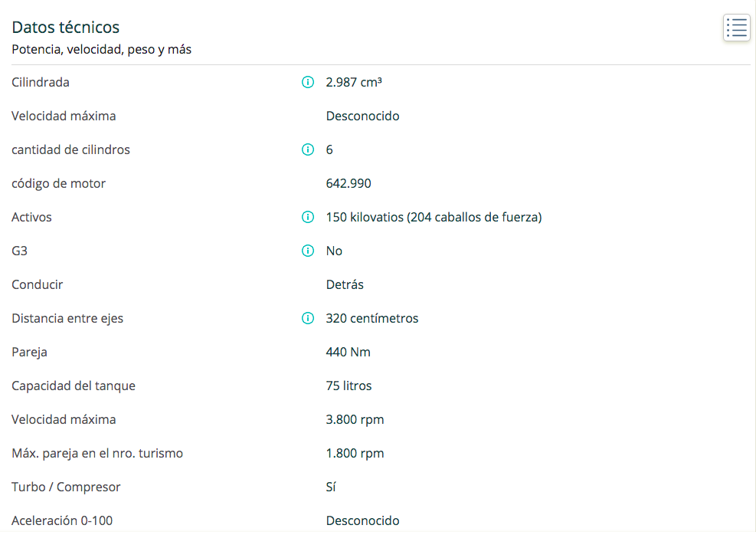Click the 3.800 rpm value
This screenshot has height=535, width=756.
tap(355, 420)
